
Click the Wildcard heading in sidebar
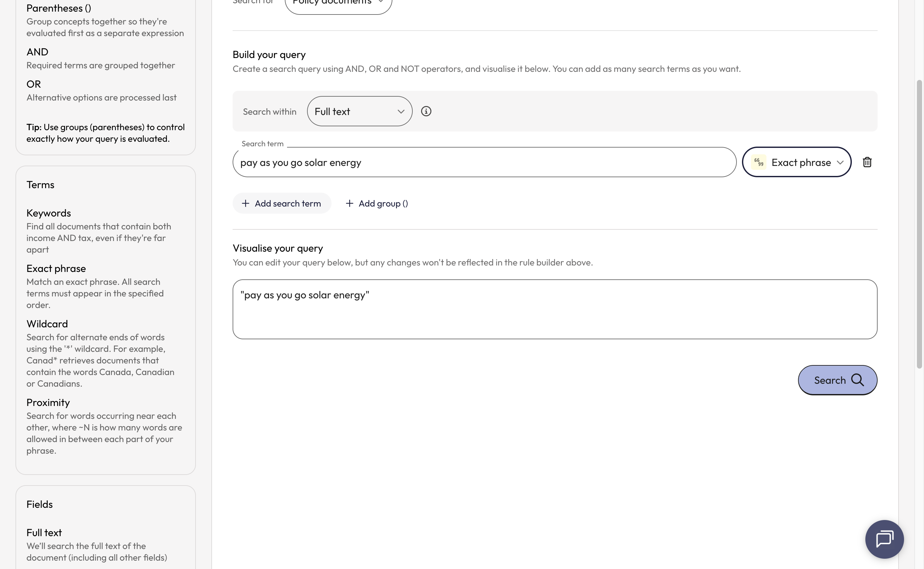47,323
